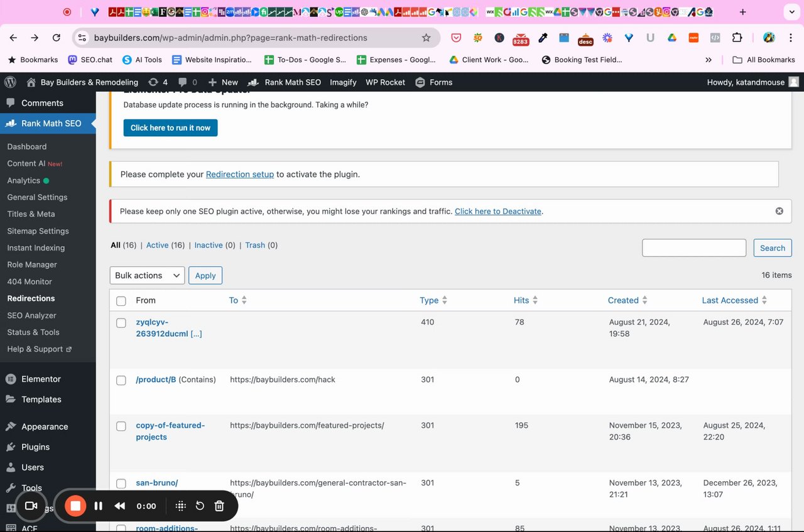804x532 pixels.
Task: Go back to the previous page
Action: 13,38
